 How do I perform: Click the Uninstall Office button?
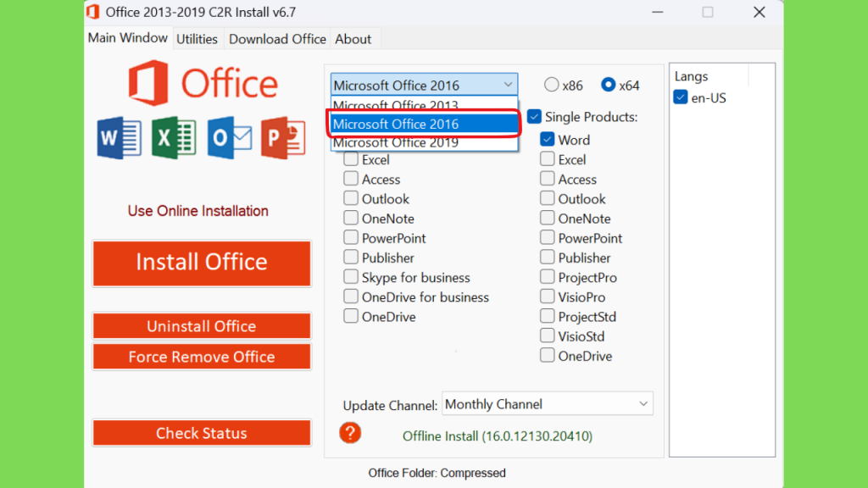[x=202, y=326]
